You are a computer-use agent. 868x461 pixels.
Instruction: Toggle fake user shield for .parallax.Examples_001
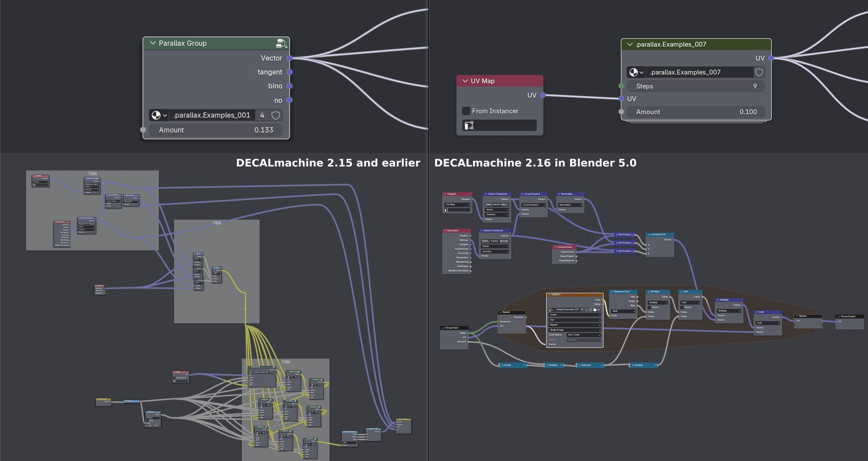(276, 115)
